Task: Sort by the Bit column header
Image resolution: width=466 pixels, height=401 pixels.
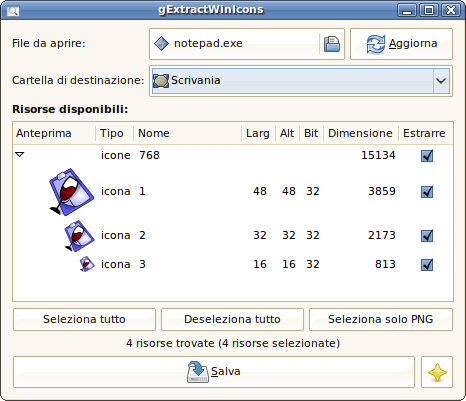Action: (311, 133)
